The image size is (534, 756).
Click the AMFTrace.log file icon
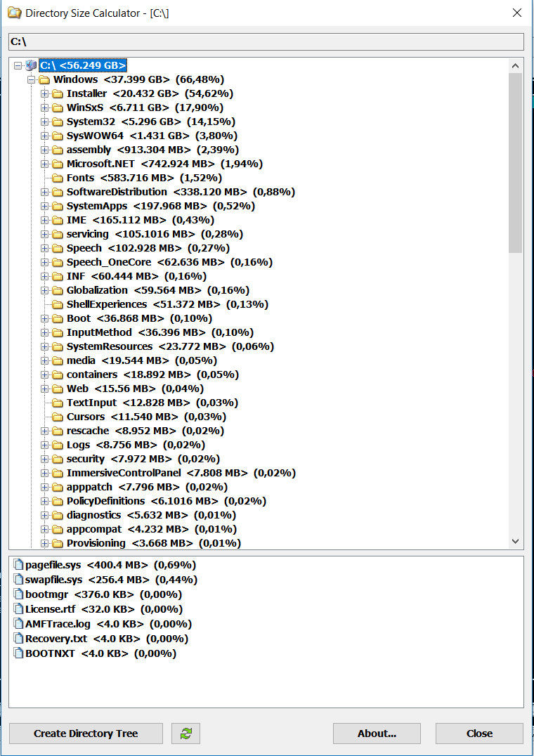pyautogui.click(x=18, y=624)
